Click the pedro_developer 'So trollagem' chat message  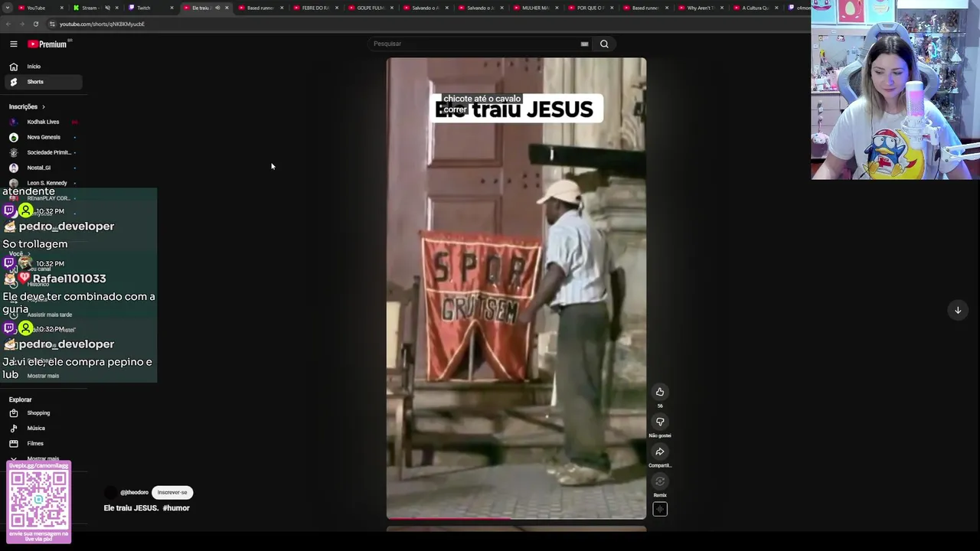[x=35, y=244]
